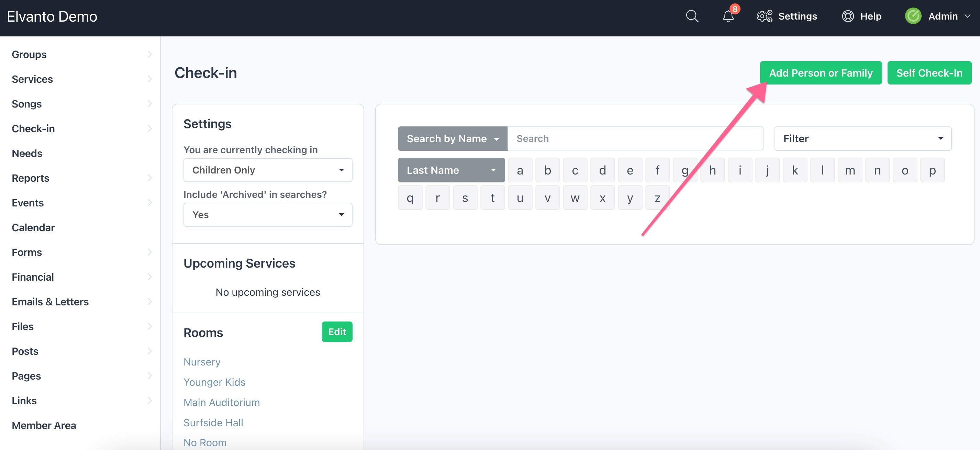This screenshot has width=980, height=450.
Task: Click the Rooms Edit button
Action: 337,332
